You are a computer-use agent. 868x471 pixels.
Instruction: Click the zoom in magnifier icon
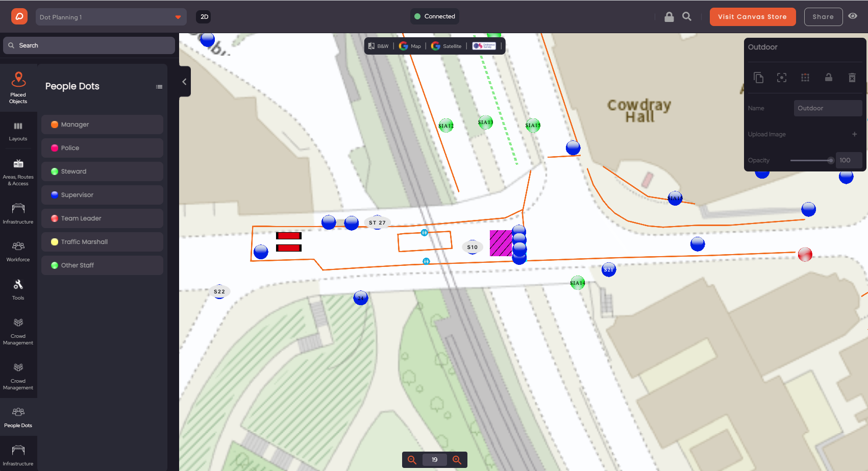(457, 460)
